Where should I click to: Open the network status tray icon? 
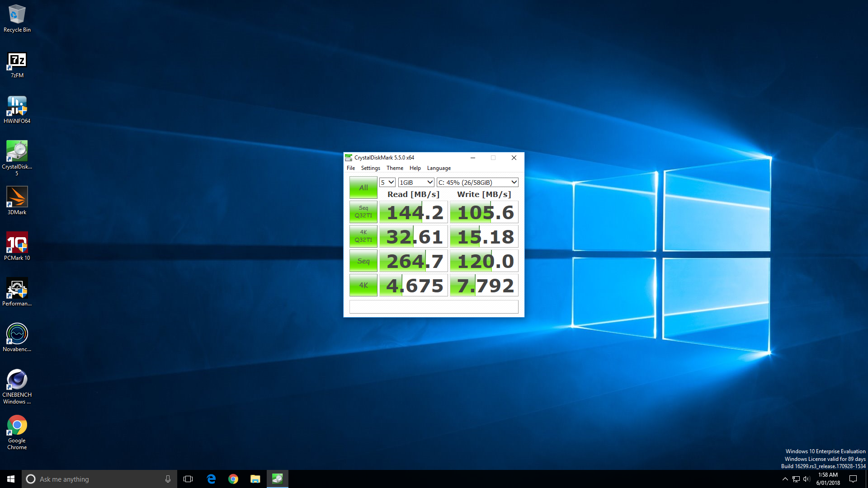click(x=796, y=479)
